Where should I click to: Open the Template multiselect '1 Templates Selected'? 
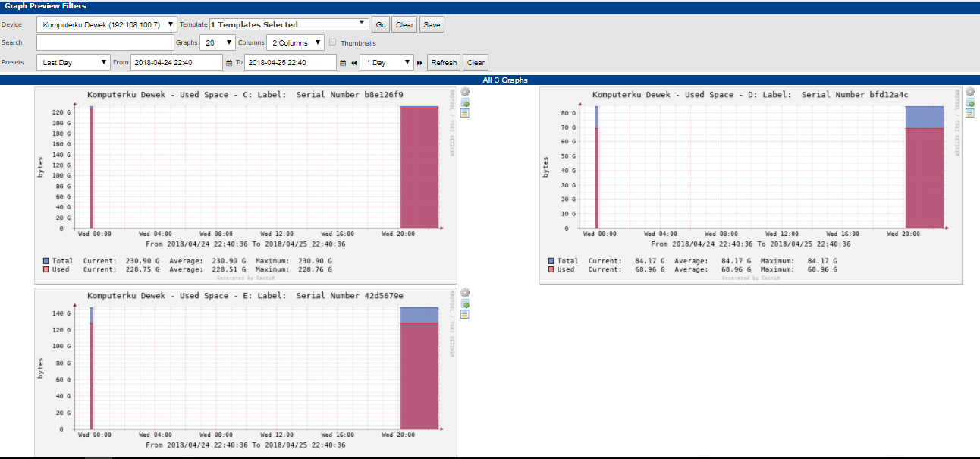click(289, 24)
